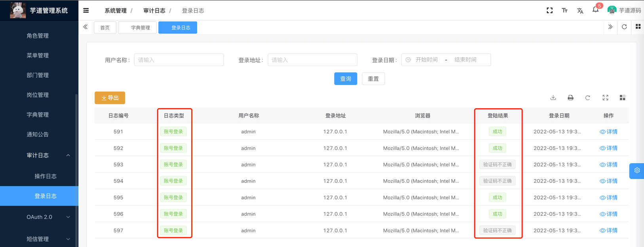The height and width of the screenshot is (247, 644).
Task: Open 操作日志 in the sidebar
Action: pyautogui.click(x=45, y=176)
